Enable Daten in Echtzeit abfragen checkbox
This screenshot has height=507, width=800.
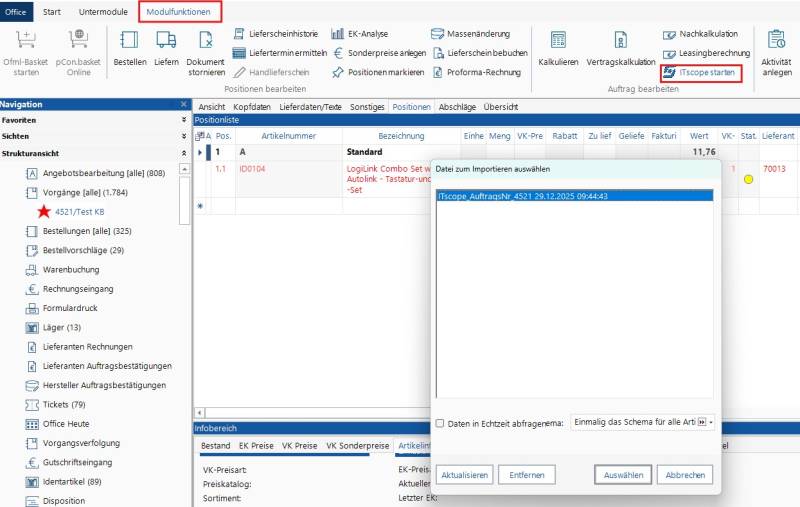coord(440,423)
